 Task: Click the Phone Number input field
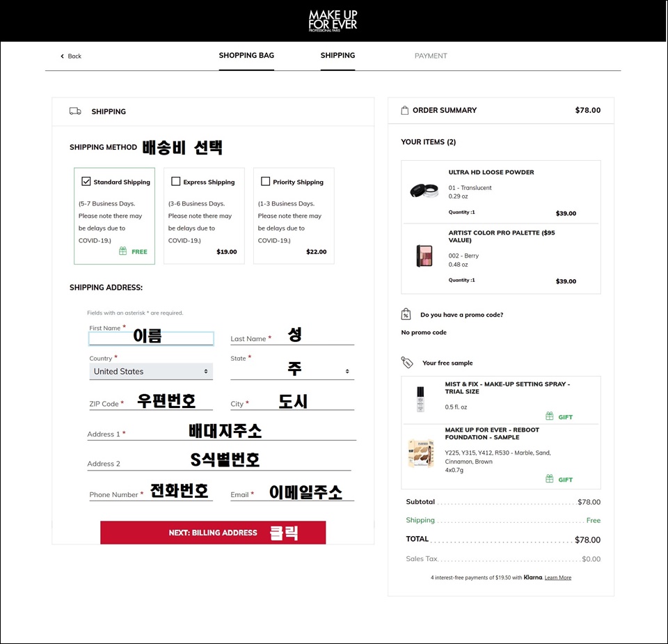[151, 494]
